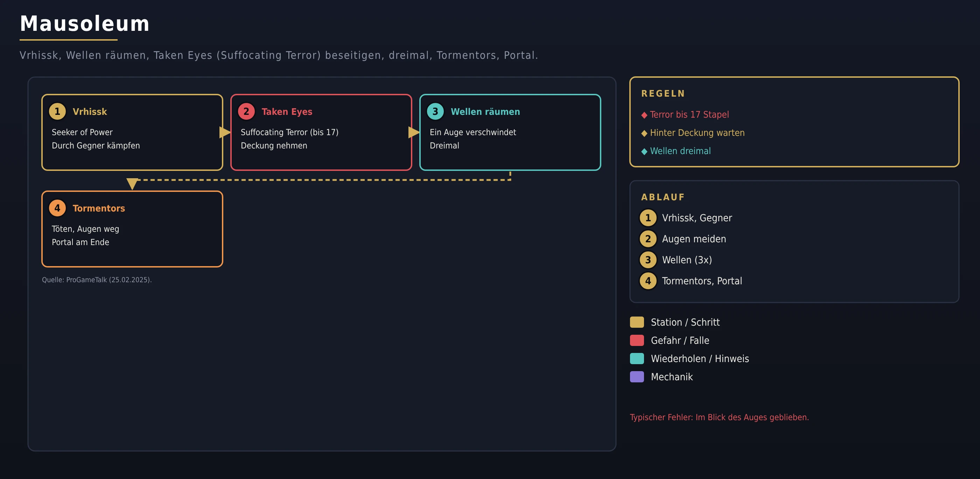Click the subtitle line beginning with Vrhissk, Wellen räumen
The height and width of the screenshot is (479, 980).
pyautogui.click(x=279, y=55)
